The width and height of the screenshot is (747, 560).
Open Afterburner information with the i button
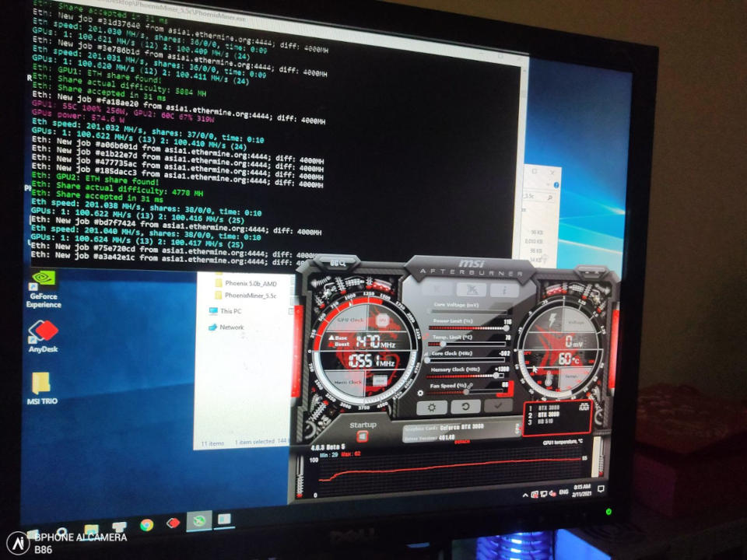504,290
